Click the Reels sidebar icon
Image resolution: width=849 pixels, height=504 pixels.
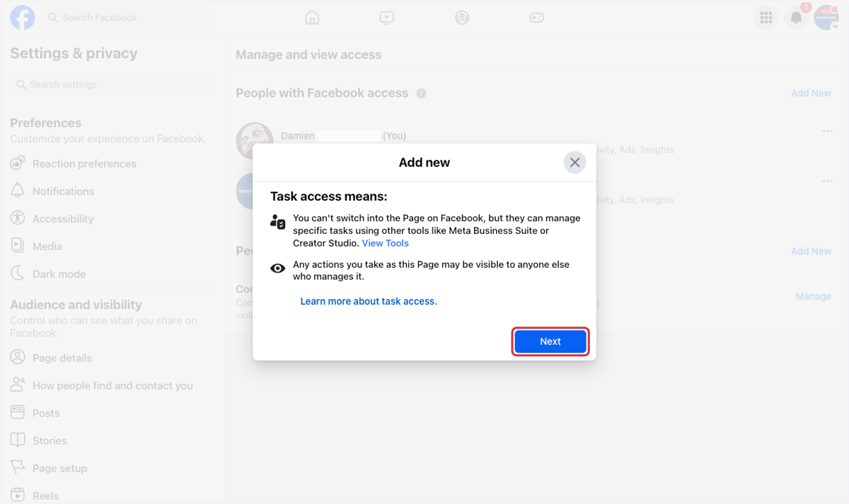(18, 496)
